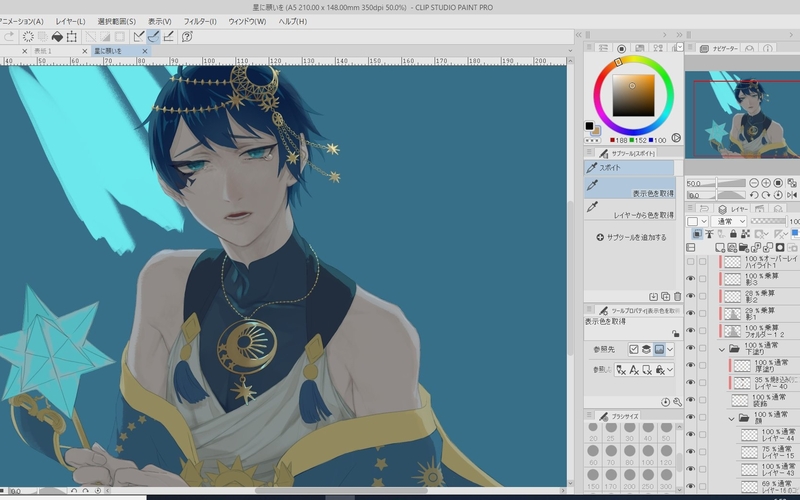This screenshot has height=500, width=800.
Task: Select the 表示色を取得 sub tool
Action: click(x=630, y=188)
